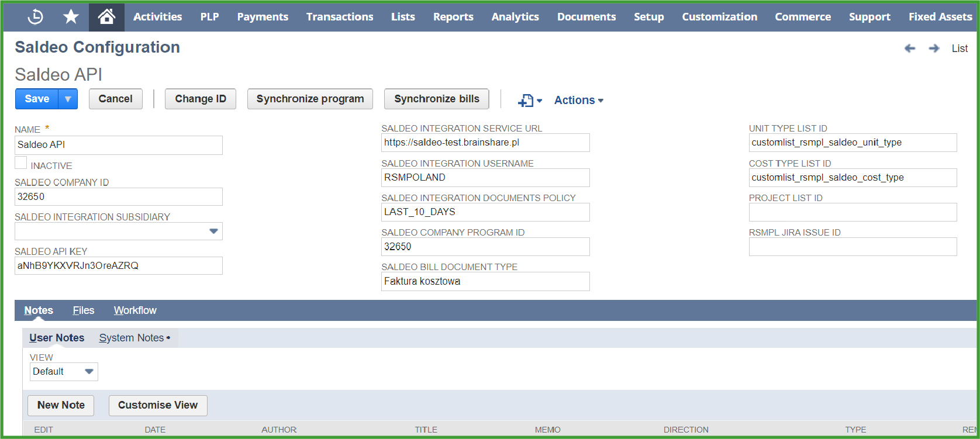Image resolution: width=980 pixels, height=439 pixels.
Task: Click the Synchronize bills button
Action: tap(436, 99)
